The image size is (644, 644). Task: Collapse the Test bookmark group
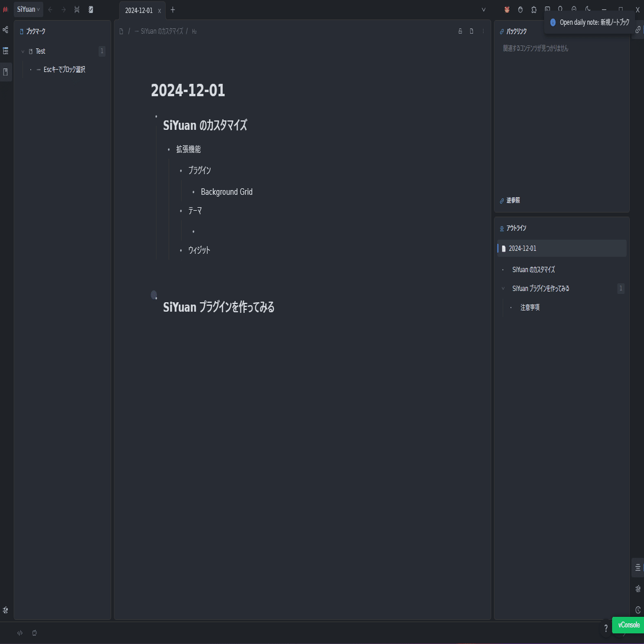tap(23, 51)
